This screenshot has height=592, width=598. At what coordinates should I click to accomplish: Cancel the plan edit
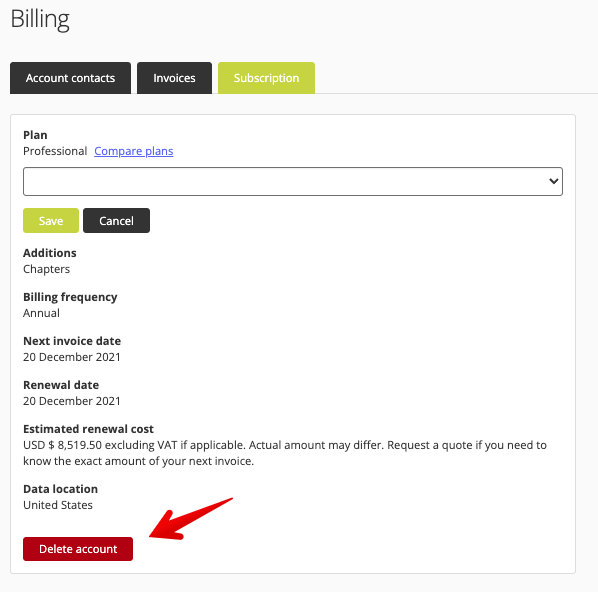point(116,220)
